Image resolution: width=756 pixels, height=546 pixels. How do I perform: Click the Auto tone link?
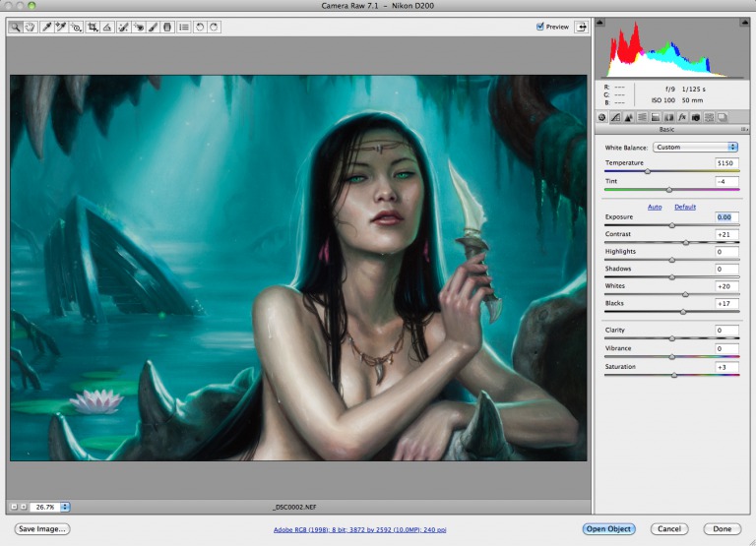pyautogui.click(x=654, y=207)
